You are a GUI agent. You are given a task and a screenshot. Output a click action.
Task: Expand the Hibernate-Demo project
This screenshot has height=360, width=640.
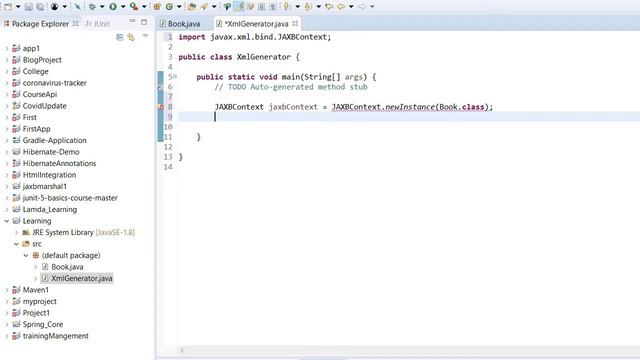pos(7,152)
